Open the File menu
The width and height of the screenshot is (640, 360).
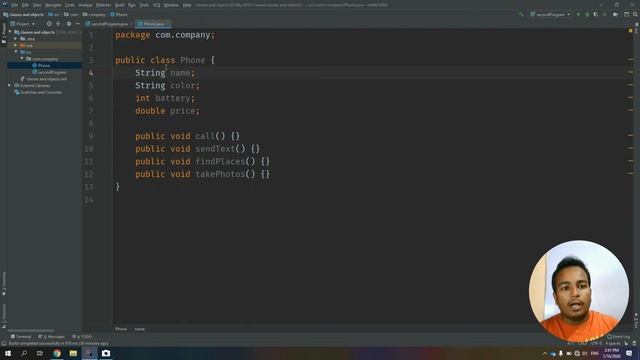(x=15, y=5)
